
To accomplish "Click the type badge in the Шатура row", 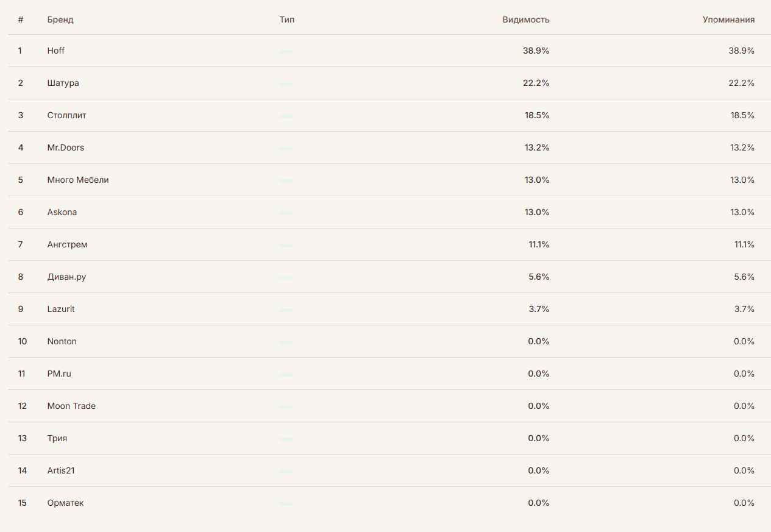I will click(286, 84).
